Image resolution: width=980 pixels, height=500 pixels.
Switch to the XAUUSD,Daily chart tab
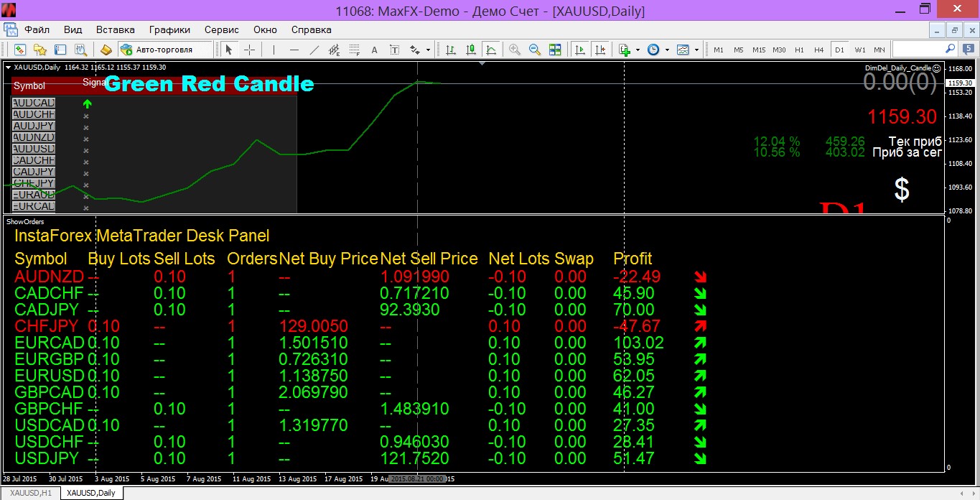coord(90,493)
